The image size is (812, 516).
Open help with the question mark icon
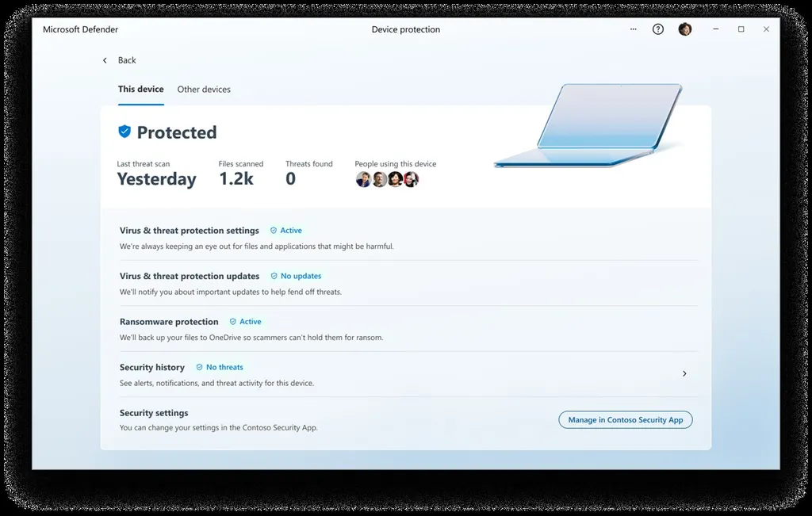pyautogui.click(x=657, y=29)
